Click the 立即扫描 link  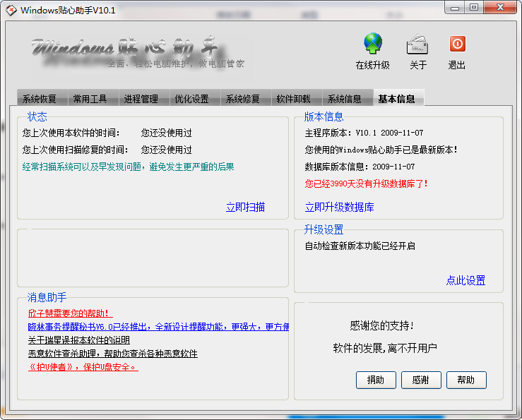tap(245, 207)
